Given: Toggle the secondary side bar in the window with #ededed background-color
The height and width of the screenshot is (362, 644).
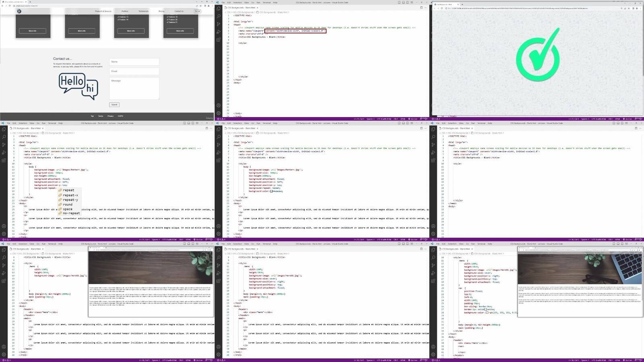Looking at the screenshot, I should [408, 123].
